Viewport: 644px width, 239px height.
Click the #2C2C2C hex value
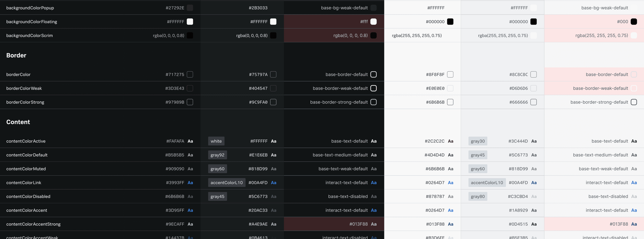click(434, 141)
